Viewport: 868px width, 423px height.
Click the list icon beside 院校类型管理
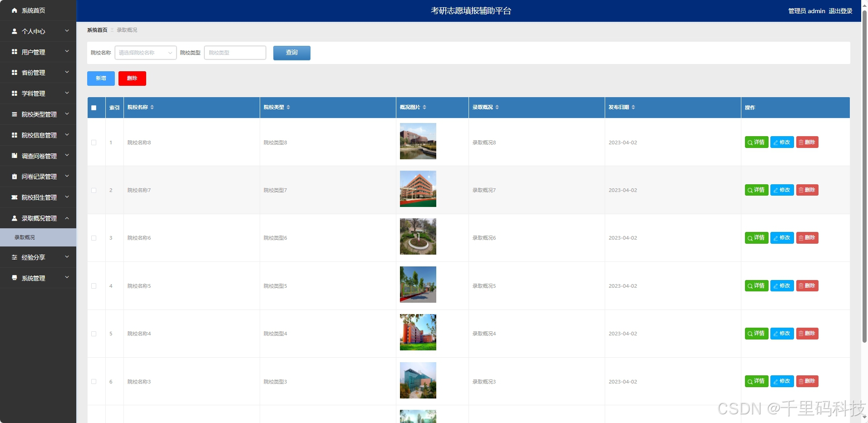[15, 114]
